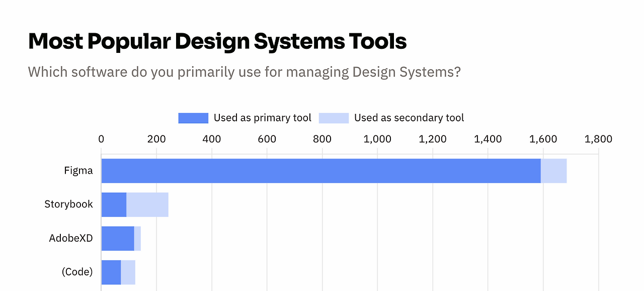Click the '1,000' axis tick label
Image resolution: width=644 pixels, height=291 pixels.
click(x=377, y=139)
